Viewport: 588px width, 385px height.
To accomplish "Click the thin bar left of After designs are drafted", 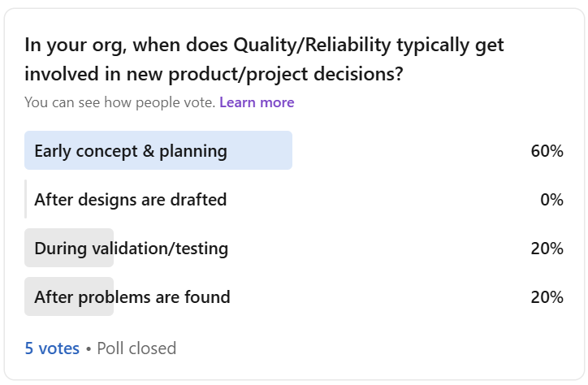I will (x=26, y=200).
